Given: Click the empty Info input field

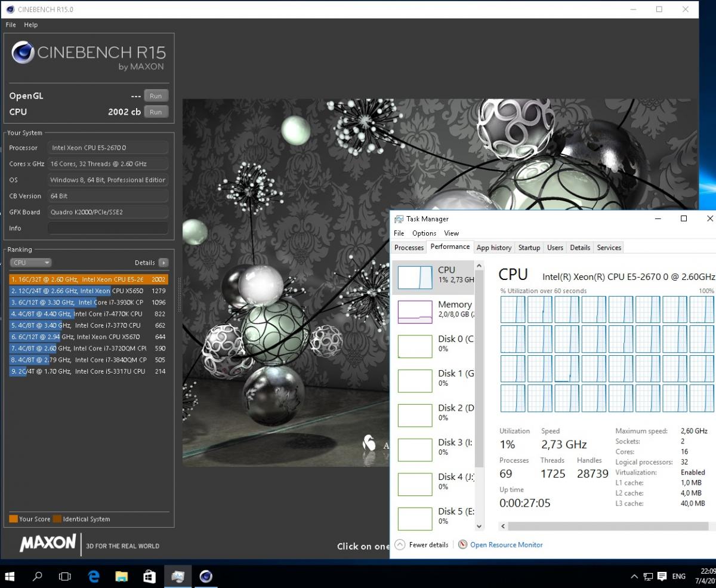Looking at the screenshot, I should (108, 228).
